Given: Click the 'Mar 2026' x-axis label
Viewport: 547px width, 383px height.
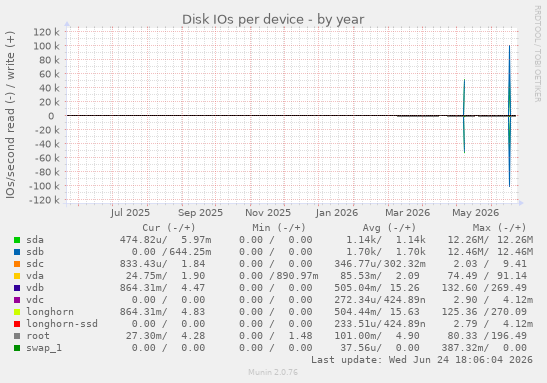Looking at the screenshot, I should [x=407, y=213].
